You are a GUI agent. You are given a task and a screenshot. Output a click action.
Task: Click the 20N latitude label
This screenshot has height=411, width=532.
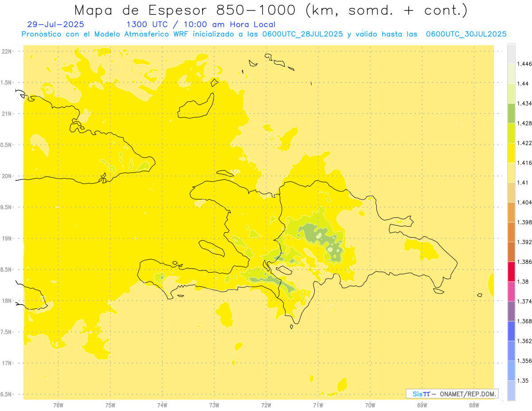point(7,176)
